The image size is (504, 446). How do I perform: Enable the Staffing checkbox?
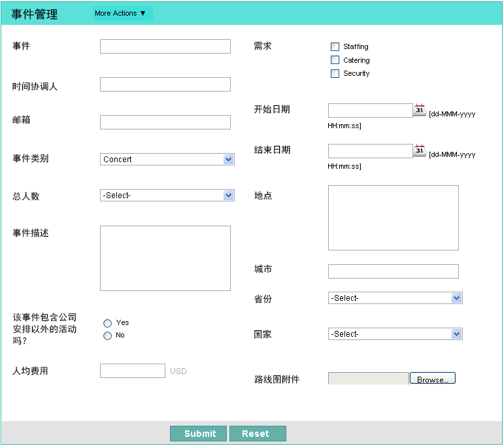335,46
